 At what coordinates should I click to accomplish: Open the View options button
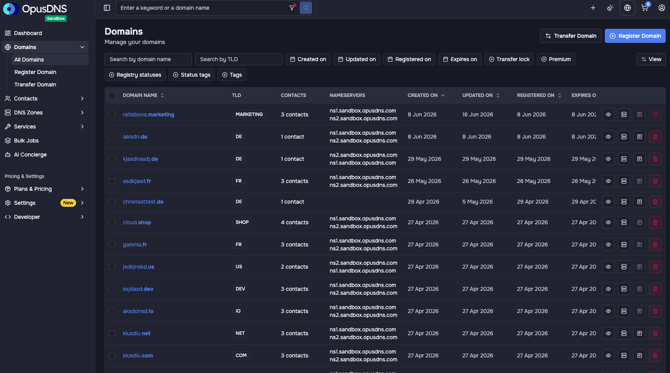pyautogui.click(x=651, y=59)
